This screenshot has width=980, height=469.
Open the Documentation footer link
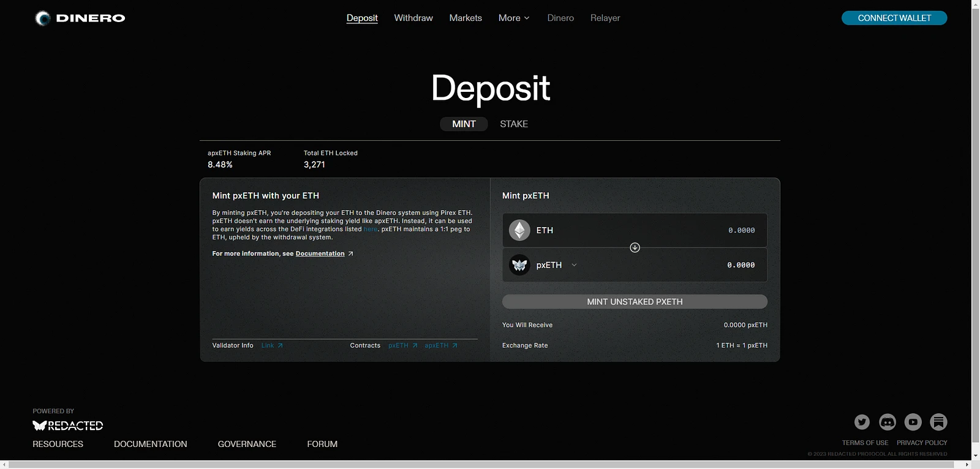click(x=151, y=444)
